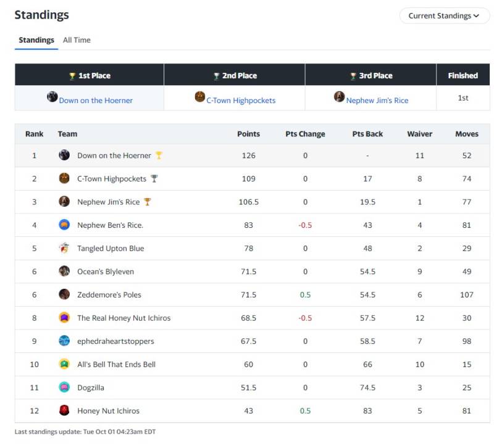
Task: Select team name Nephew Ben's Rice.
Action: 111,225
